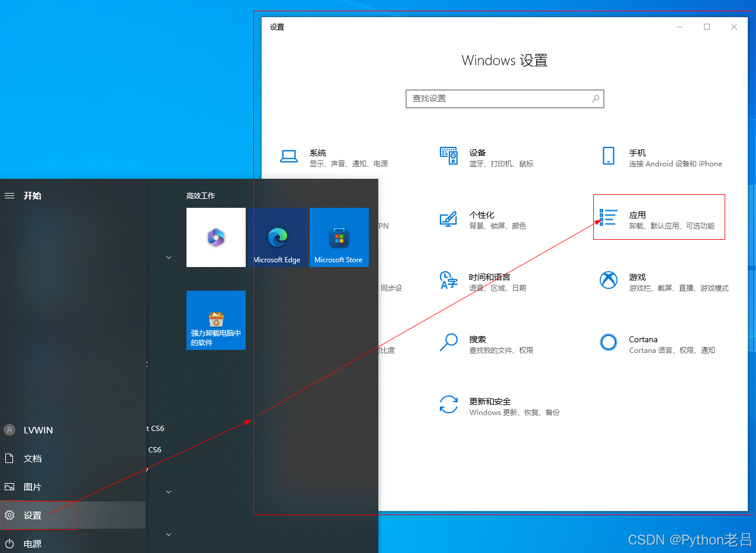Viewport: 756px width, 553px height.
Task: Click the 语音、区域、日期 description text
Action: [x=497, y=288]
